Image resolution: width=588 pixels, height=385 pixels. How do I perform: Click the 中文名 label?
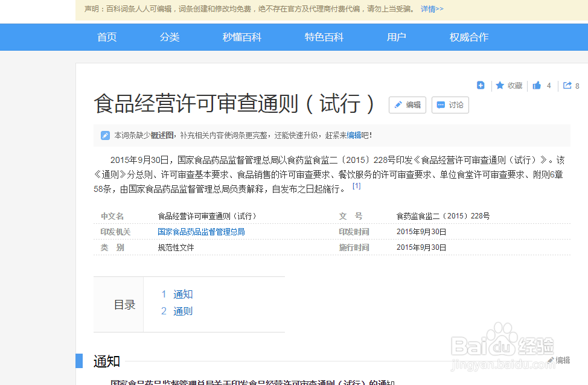coord(112,216)
